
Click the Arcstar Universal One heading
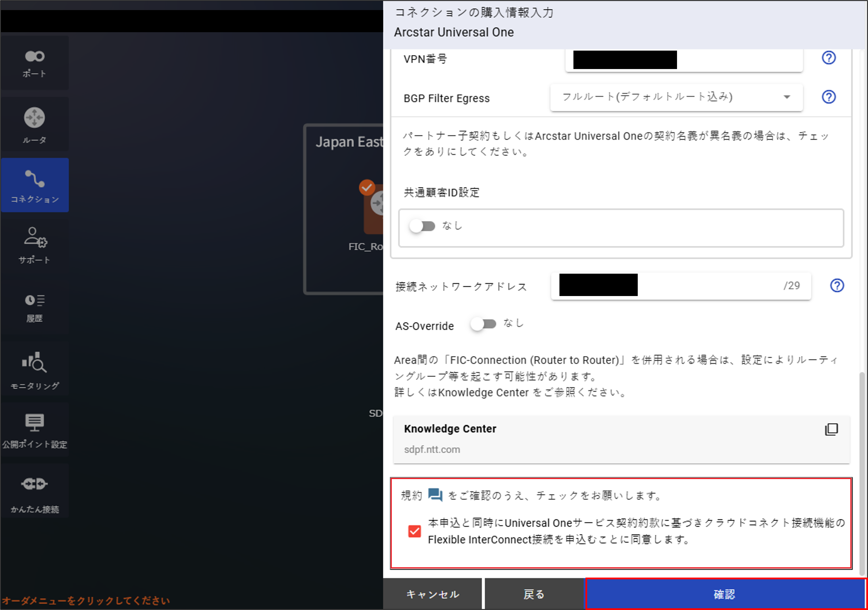[454, 32]
